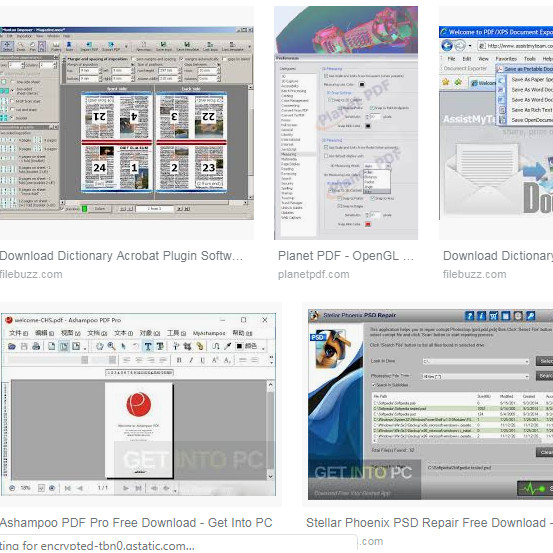
Task: Open filebuzz.com under the PDF/XPS Exporter result
Action: (x=475, y=274)
